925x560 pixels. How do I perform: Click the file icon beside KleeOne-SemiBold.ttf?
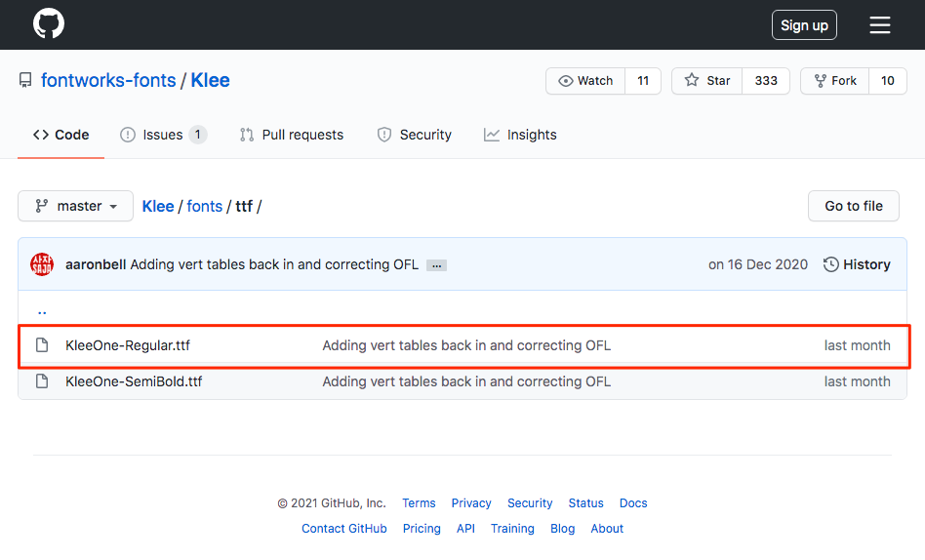coord(42,381)
